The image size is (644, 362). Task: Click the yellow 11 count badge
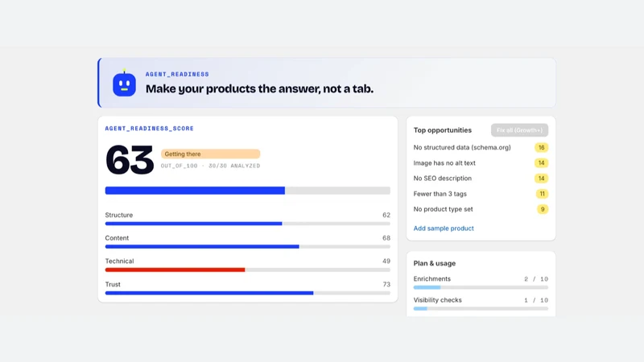(x=542, y=194)
